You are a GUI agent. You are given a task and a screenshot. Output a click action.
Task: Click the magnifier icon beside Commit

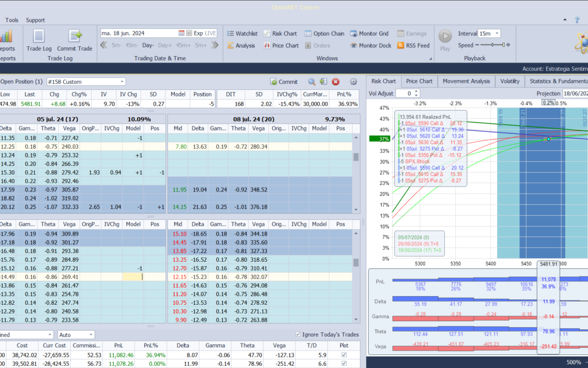click(x=312, y=82)
